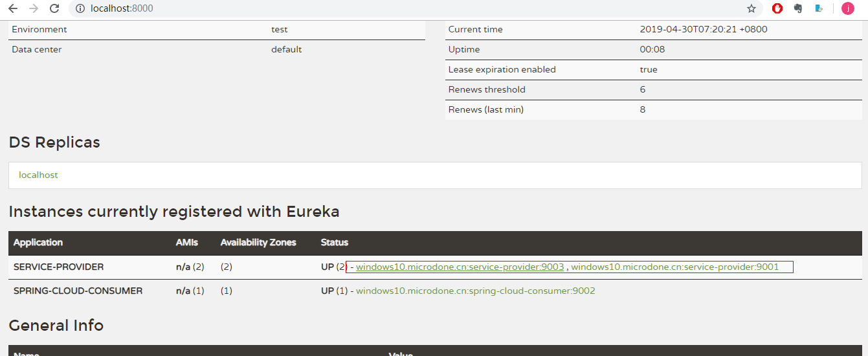Click the Renews (last min) label
The width and height of the screenshot is (868, 356).
pyautogui.click(x=486, y=109)
